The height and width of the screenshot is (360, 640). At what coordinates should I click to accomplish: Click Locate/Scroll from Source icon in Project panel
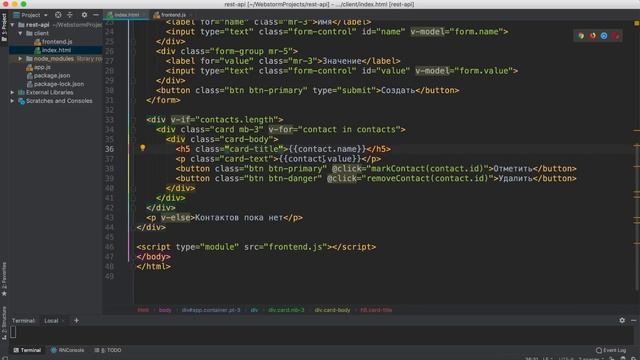click(x=58, y=15)
